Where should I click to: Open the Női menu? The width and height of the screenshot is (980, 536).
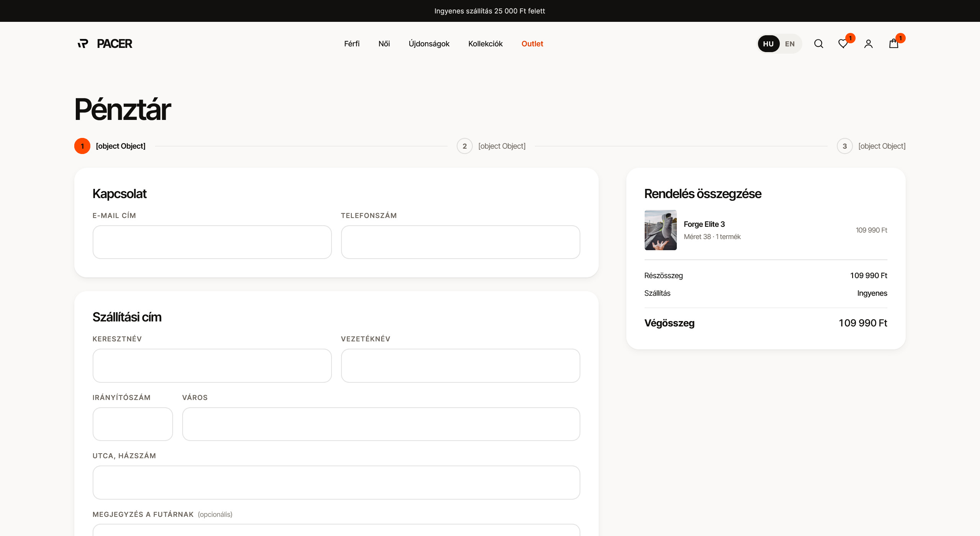384,44
